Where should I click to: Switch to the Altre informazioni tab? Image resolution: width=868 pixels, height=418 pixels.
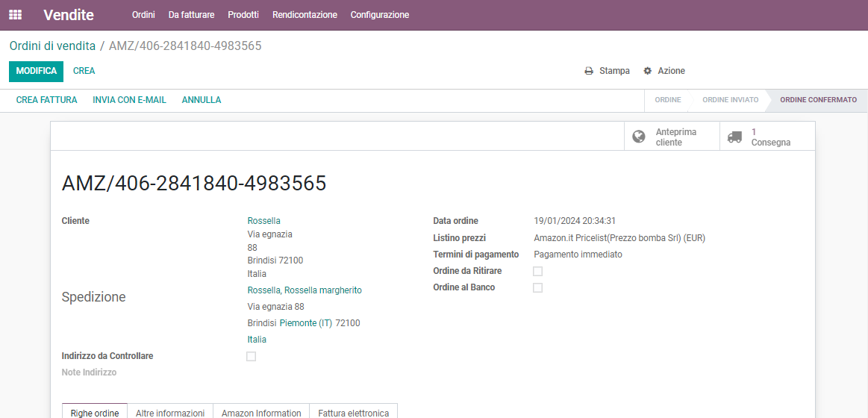click(170, 413)
